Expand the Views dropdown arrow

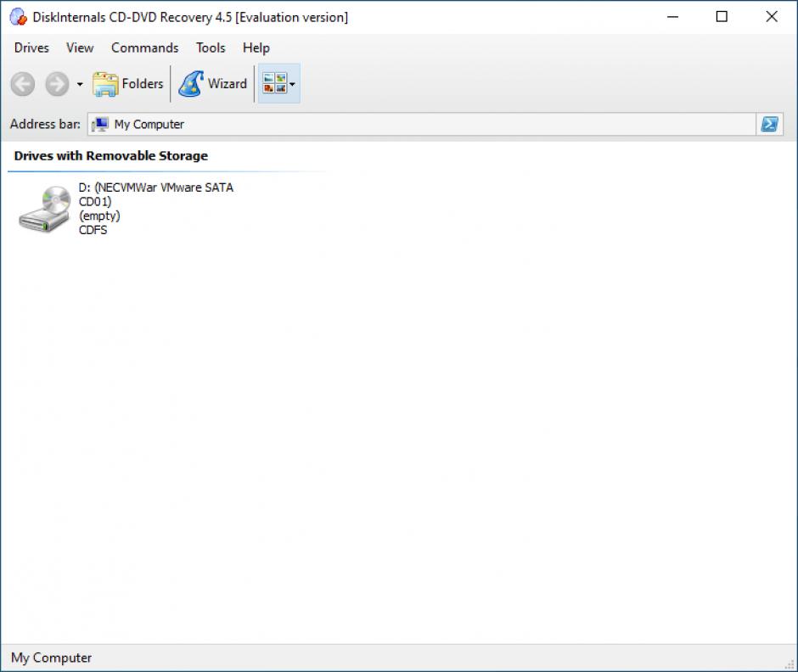click(x=293, y=84)
